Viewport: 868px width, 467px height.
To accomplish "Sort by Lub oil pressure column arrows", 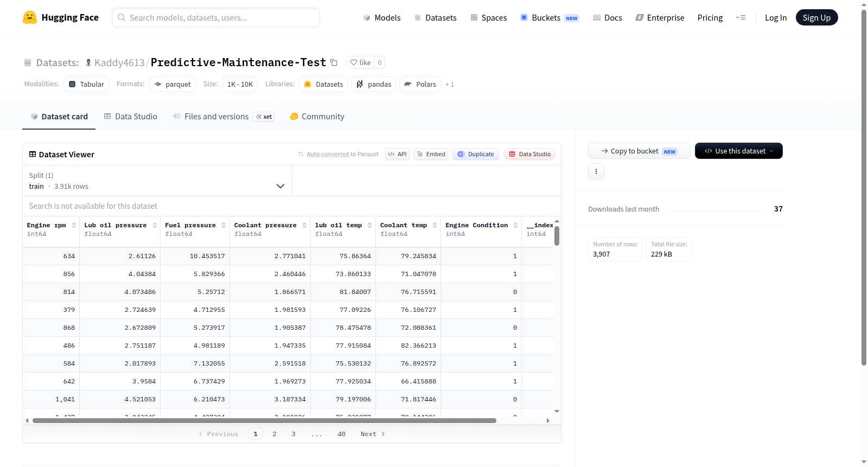I will (155, 225).
